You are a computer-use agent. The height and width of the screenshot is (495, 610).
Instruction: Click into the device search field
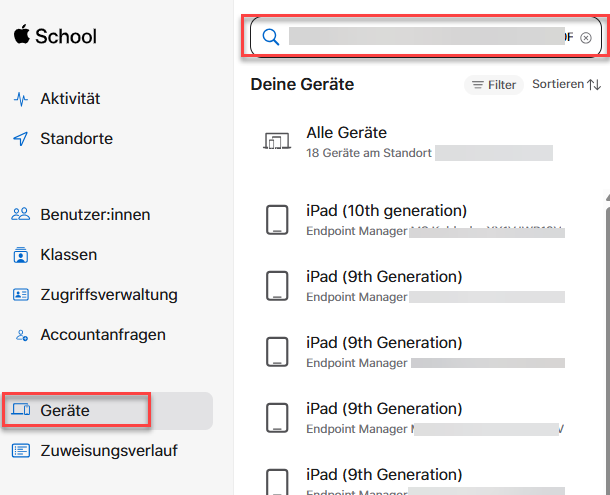(426, 37)
